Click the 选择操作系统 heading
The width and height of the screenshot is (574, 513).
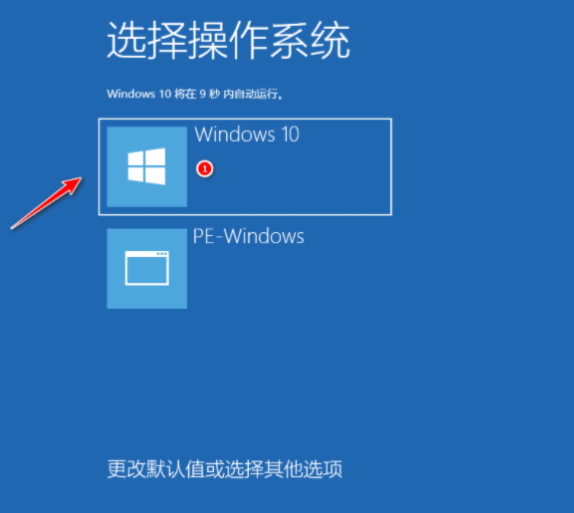228,40
